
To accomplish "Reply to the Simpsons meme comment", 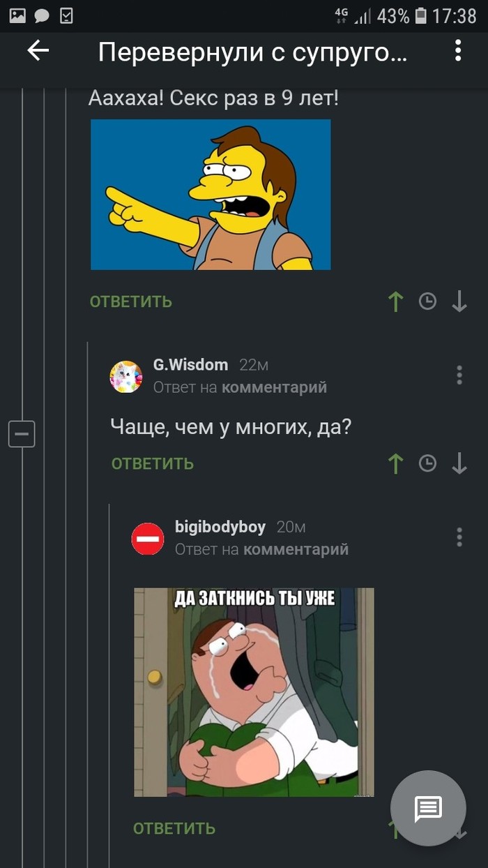I will pyautogui.click(x=130, y=301).
